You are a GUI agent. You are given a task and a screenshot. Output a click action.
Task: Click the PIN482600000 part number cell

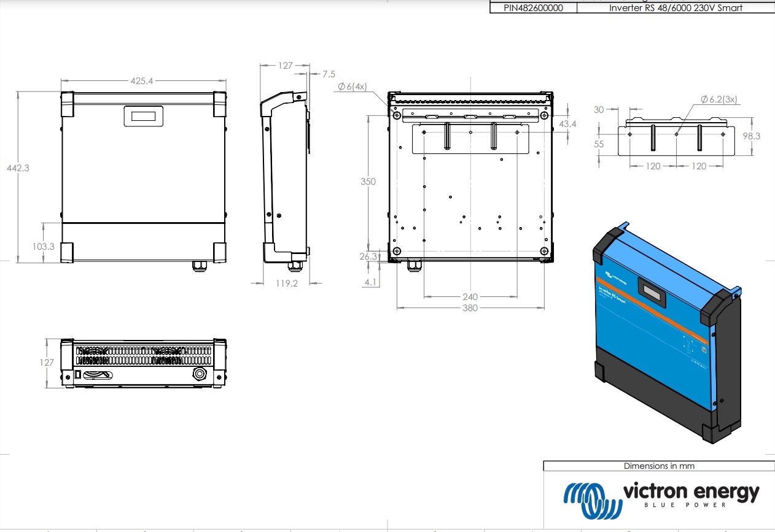525,8
